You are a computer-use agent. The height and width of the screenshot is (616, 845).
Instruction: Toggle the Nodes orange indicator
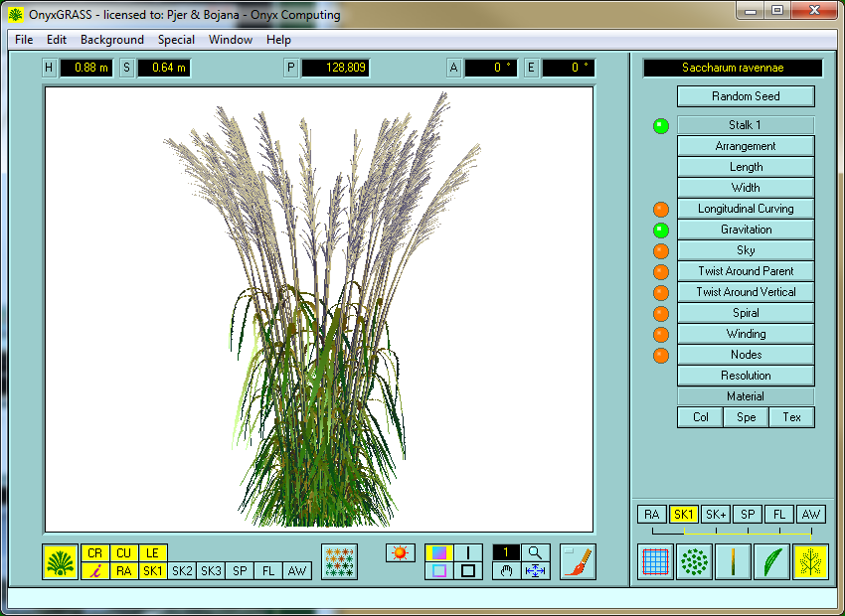(x=661, y=356)
